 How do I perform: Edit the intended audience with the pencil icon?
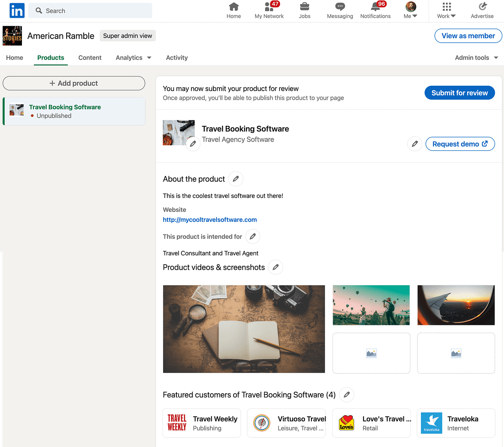[253, 236]
